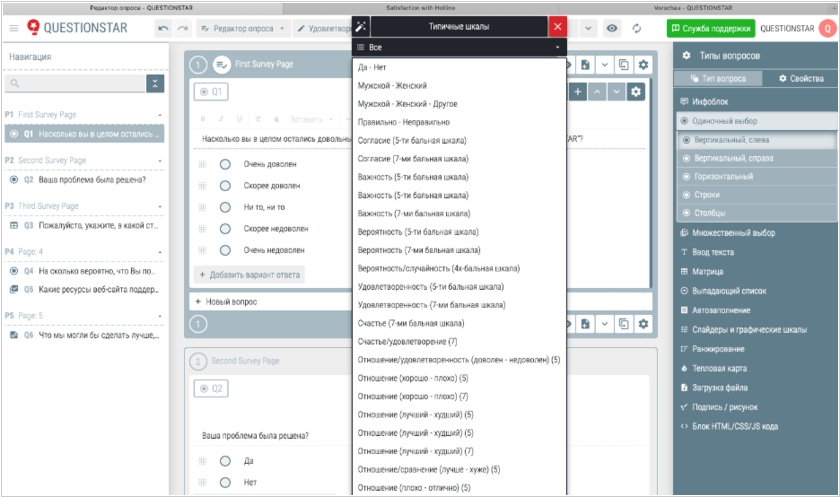Collapse P2 Second Survey Page in navigation
840x497 pixels.
[x=160, y=161]
